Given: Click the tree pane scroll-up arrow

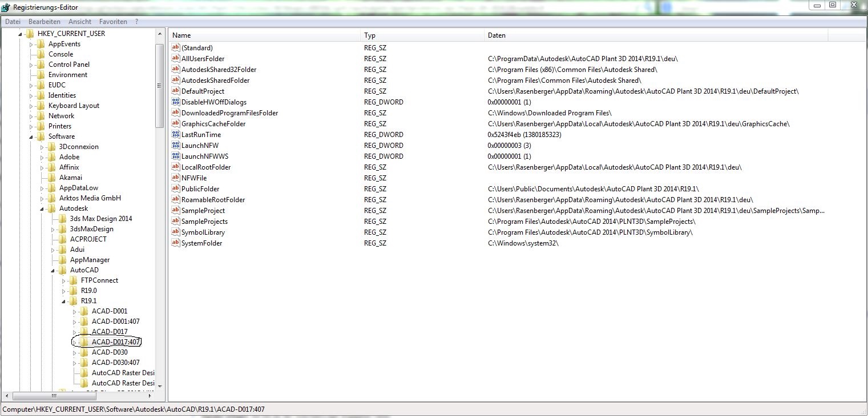Looking at the screenshot, I should click(160, 33).
